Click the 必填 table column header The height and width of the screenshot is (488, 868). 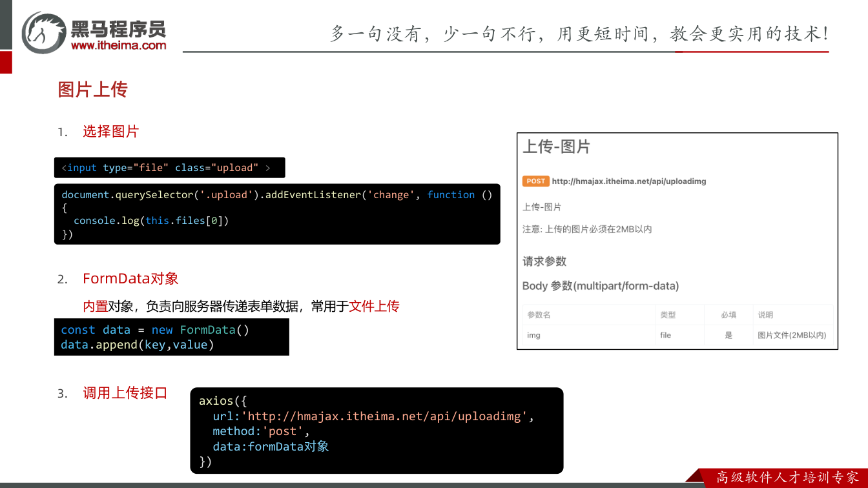pos(728,315)
